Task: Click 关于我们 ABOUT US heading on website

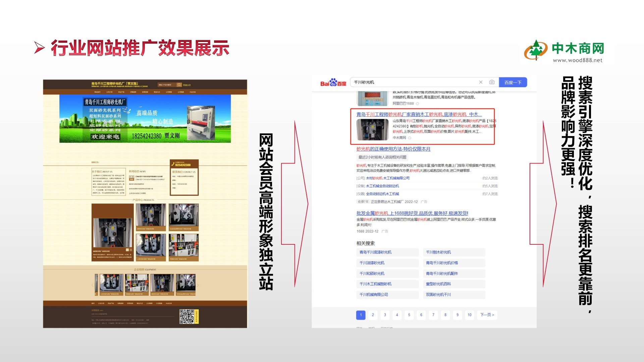Action: pyautogui.click(x=102, y=172)
